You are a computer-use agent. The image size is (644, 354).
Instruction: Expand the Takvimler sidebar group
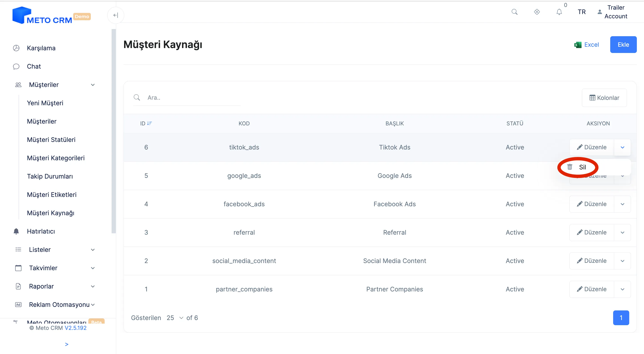[x=55, y=268]
